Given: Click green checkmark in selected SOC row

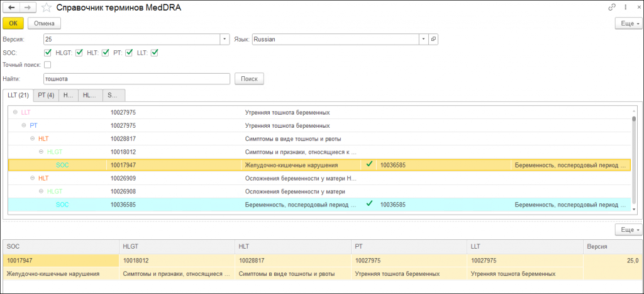Looking at the screenshot, I should 370,164.
